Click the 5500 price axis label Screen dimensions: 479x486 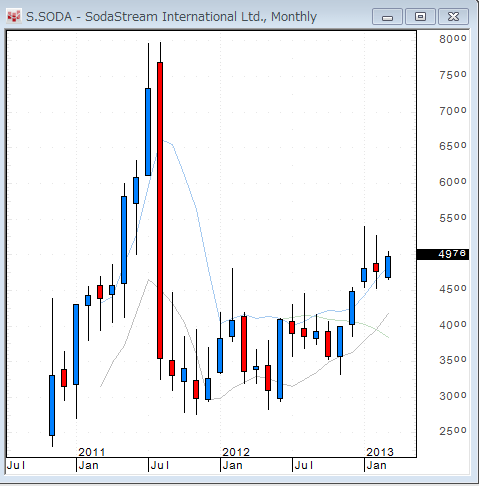(453, 218)
